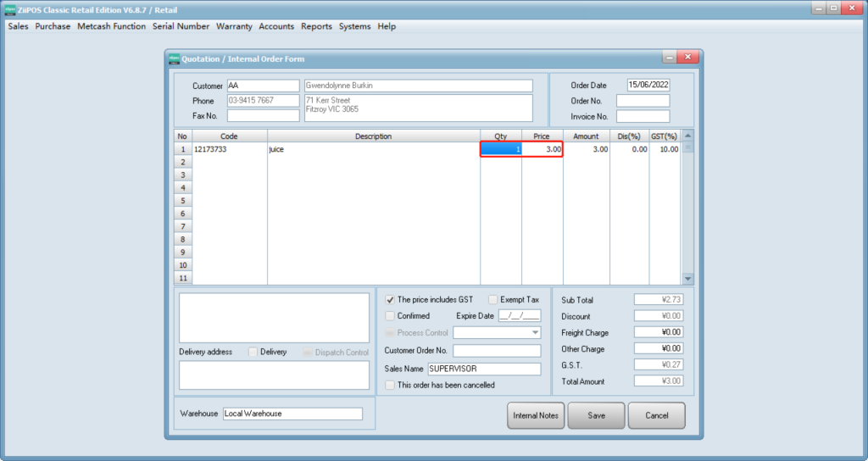The height and width of the screenshot is (461, 868).
Task: Close the Quotation / Internal Order Form dialog
Action: click(x=687, y=58)
